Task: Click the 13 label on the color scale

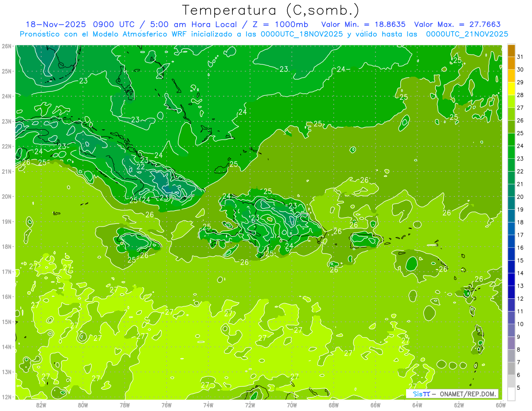Action: (x=520, y=286)
